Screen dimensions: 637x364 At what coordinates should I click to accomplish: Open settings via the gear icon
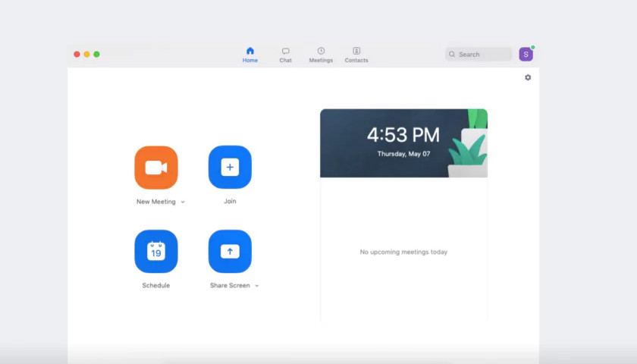point(528,77)
